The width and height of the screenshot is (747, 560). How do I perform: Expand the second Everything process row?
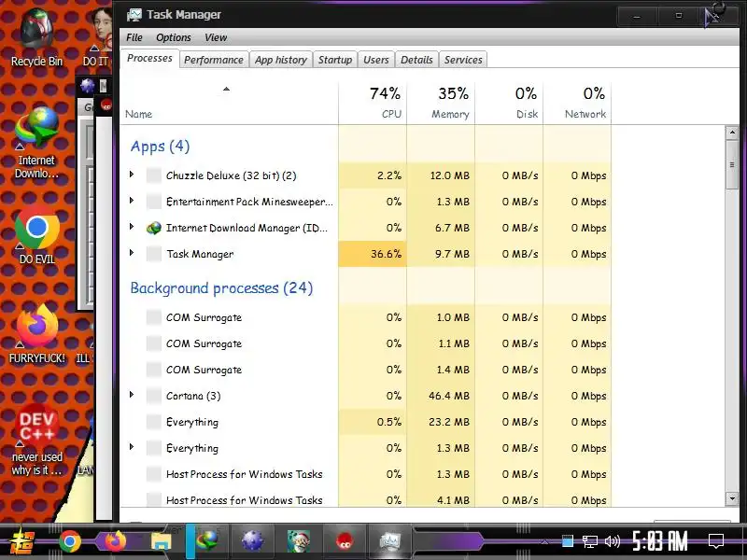132,447
